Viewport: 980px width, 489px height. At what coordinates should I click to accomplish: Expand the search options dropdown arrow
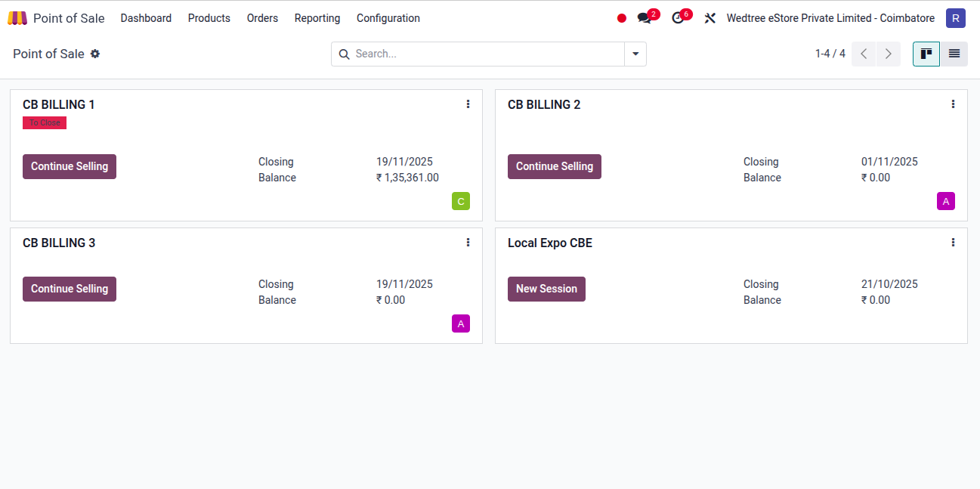click(635, 54)
